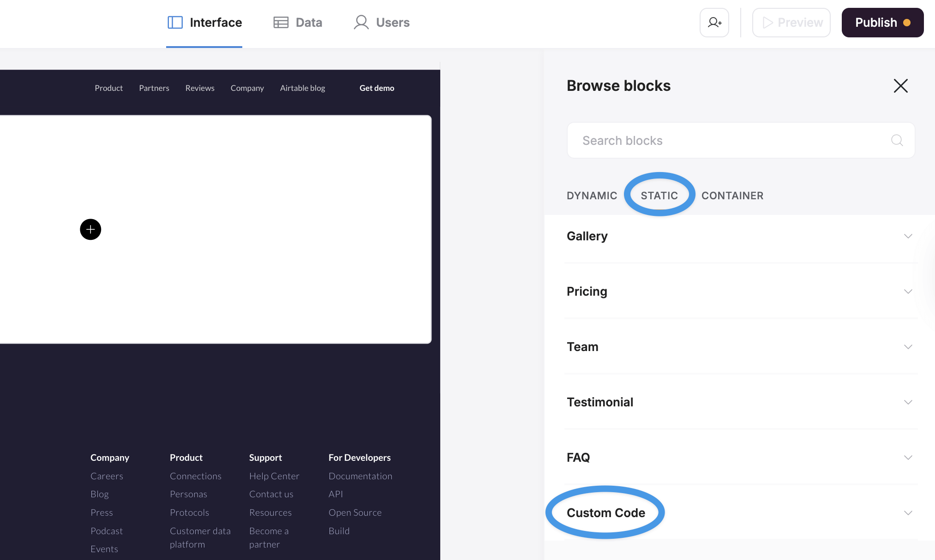935x560 pixels.
Task: Click the Data table icon
Action: 281,23
